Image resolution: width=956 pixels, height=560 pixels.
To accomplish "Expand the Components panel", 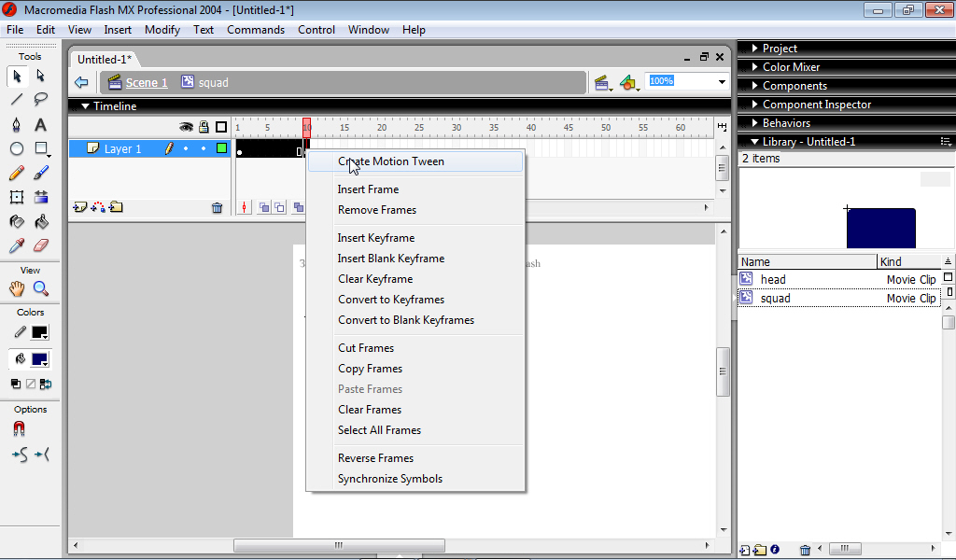I will pyautogui.click(x=754, y=85).
